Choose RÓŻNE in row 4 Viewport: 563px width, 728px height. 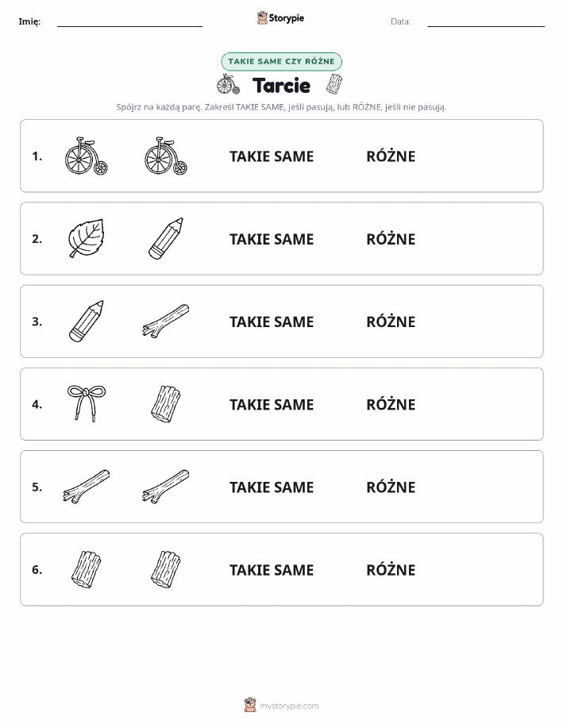click(x=391, y=404)
